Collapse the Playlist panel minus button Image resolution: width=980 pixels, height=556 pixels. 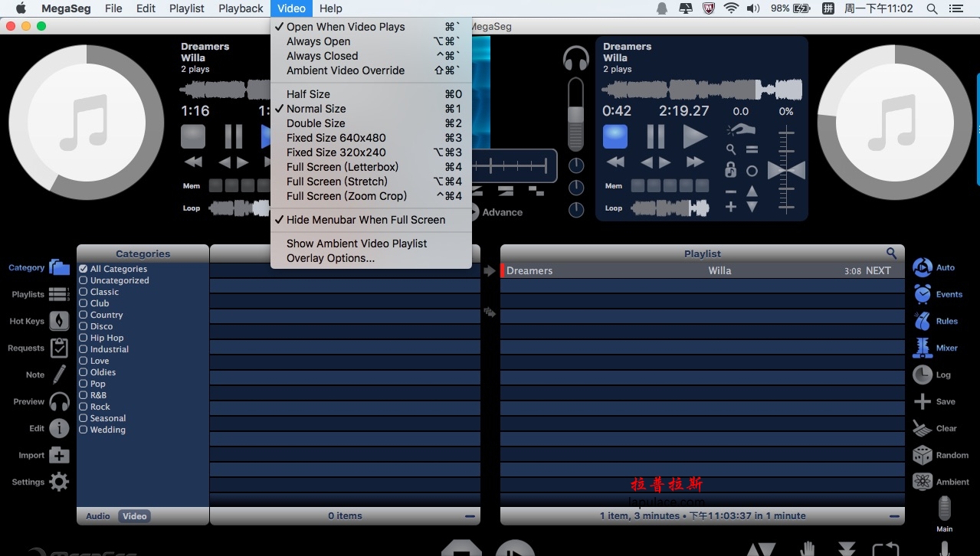click(x=894, y=516)
